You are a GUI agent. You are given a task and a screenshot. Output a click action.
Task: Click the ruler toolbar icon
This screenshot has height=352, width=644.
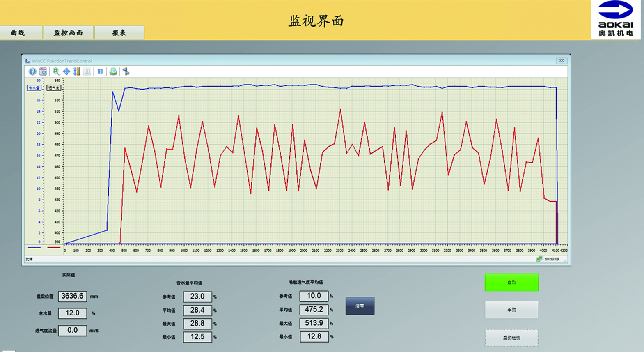76,71
